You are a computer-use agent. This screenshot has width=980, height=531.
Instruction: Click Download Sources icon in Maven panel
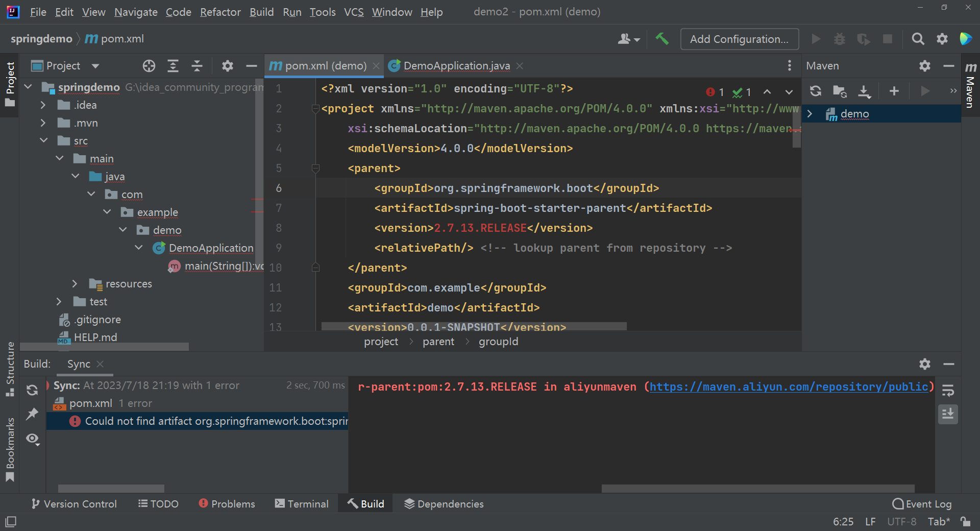pyautogui.click(x=864, y=91)
